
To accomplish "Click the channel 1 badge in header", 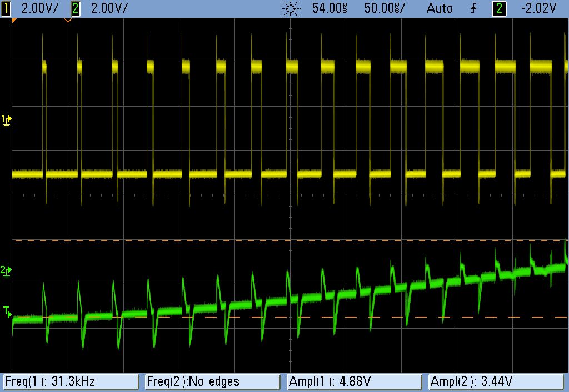I will [6, 8].
